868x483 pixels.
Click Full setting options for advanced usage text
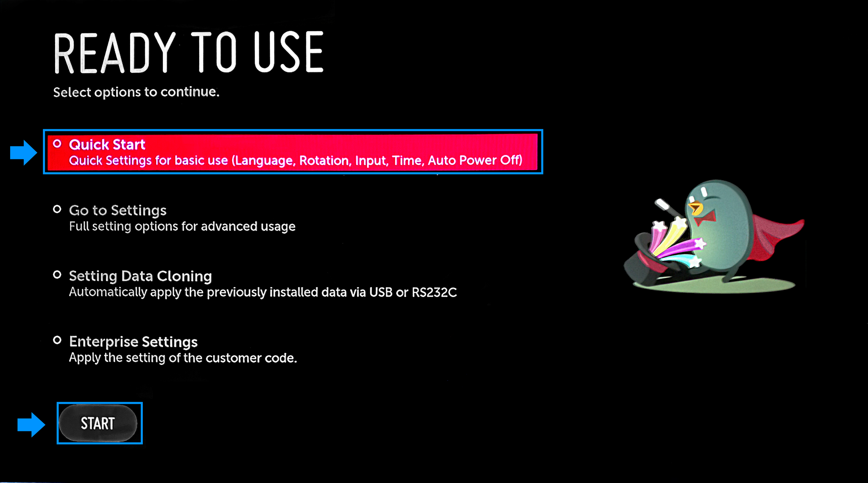[x=182, y=226]
